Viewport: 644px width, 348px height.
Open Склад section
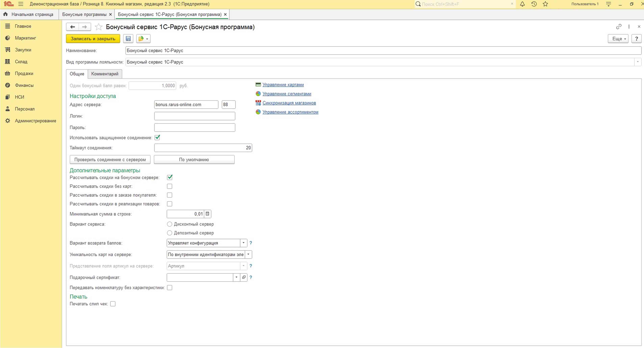pos(21,61)
